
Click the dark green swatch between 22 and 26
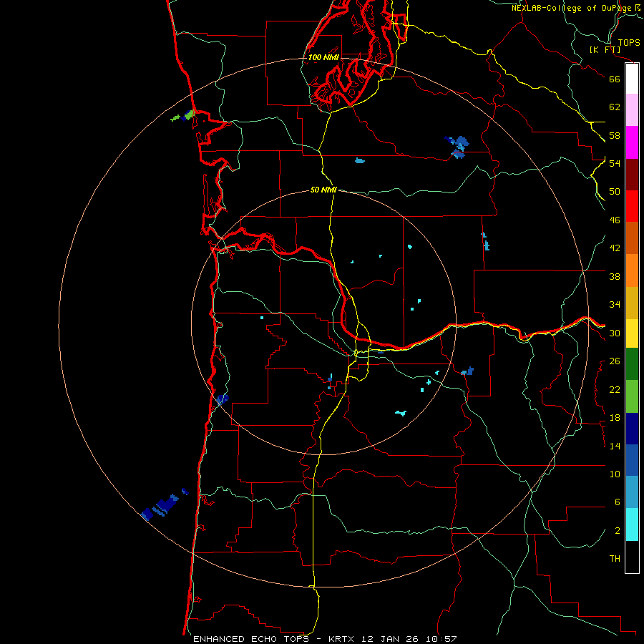pos(632,364)
